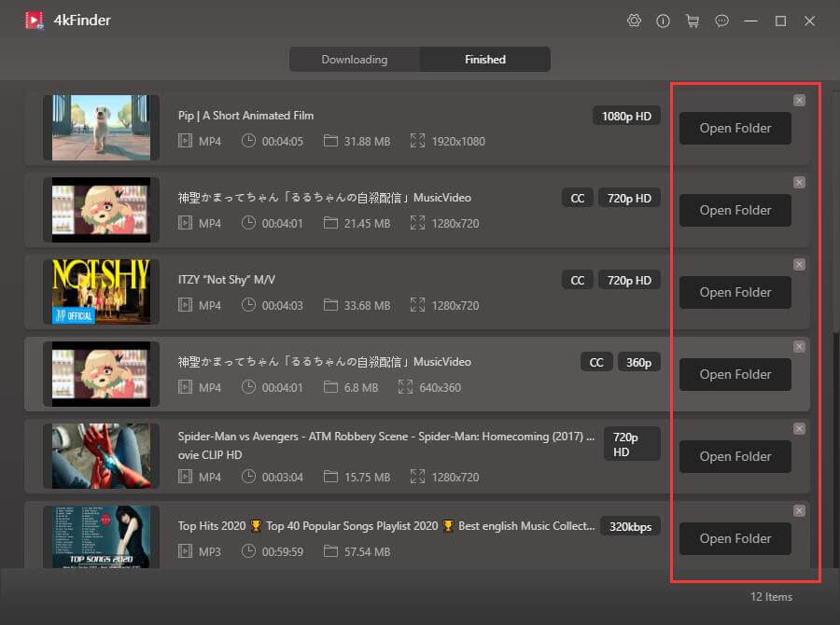Remove the Spider-Man vs Avengers entry

pyautogui.click(x=799, y=429)
